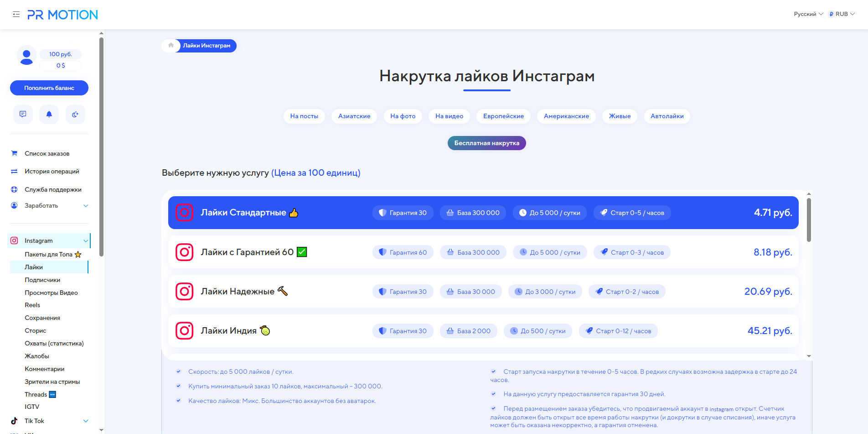
Task: Click the home breadcrumb icon
Action: 171,46
